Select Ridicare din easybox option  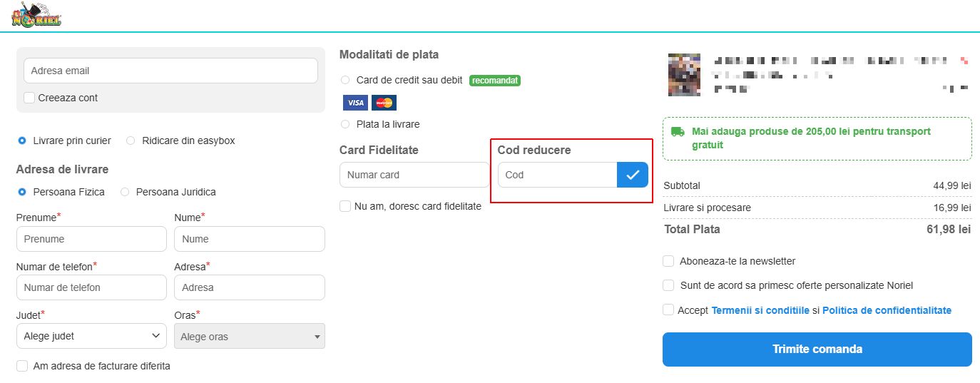131,141
